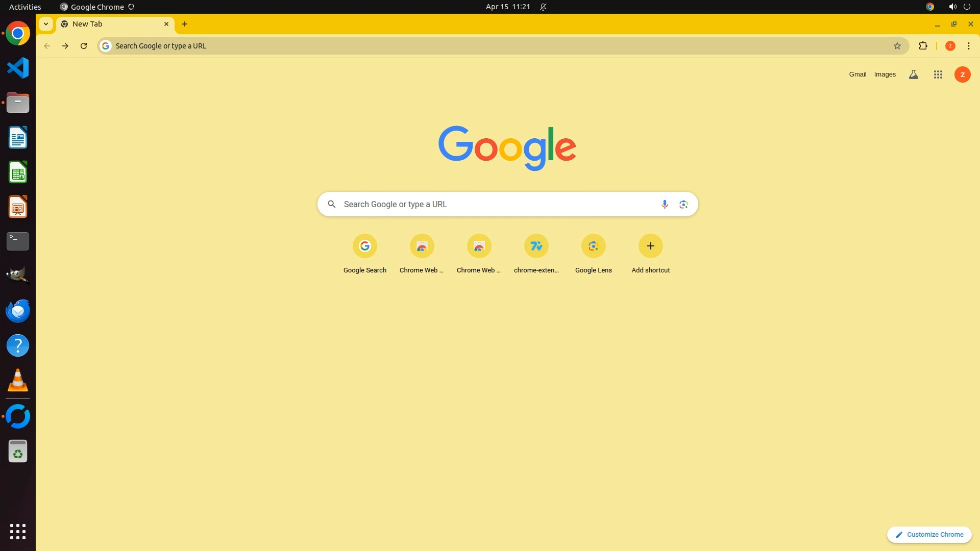Open a new tab with plus button
The height and width of the screenshot is (551, 980).
185,24
